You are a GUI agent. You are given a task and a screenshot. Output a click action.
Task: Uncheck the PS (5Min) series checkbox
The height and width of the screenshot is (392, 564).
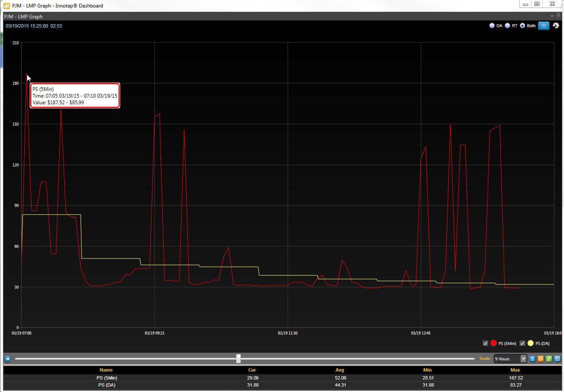[486, 343]
